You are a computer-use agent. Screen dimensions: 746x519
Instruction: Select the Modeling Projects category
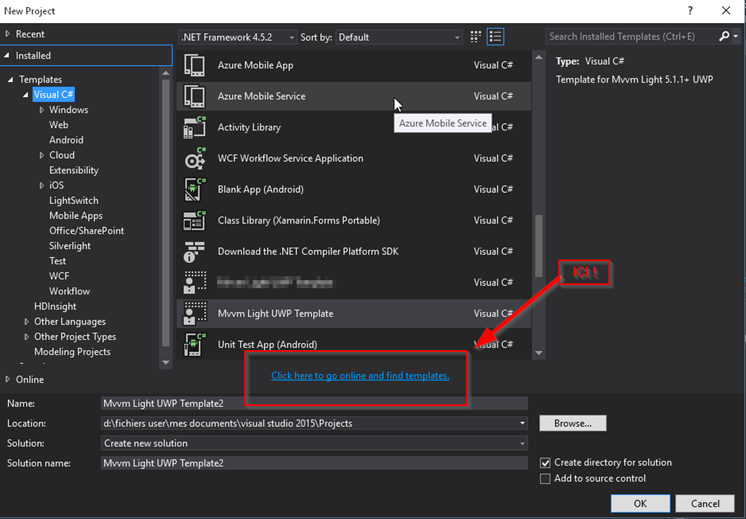point(72,352)
